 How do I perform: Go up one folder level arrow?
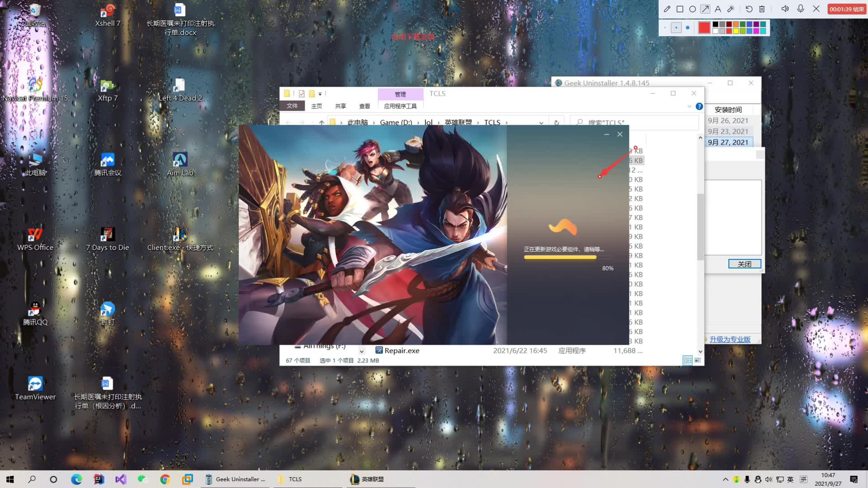coord(321,122)
